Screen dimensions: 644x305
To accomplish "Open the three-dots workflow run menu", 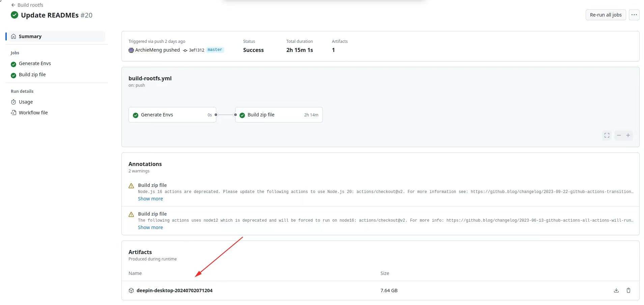I will tap(634, 15).
